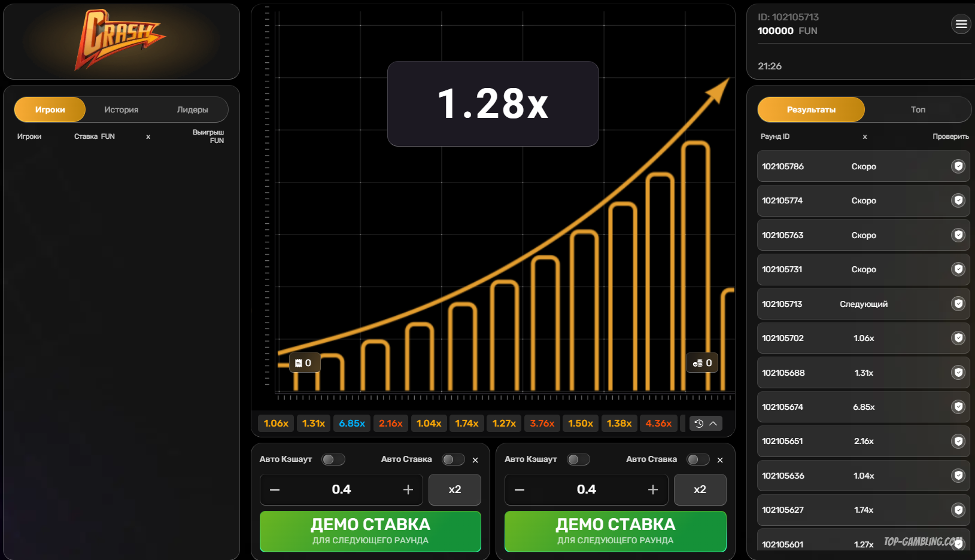The image size is (975, 560).
Task: Click verify shield for round 102105674
Action: pos(958,407)
